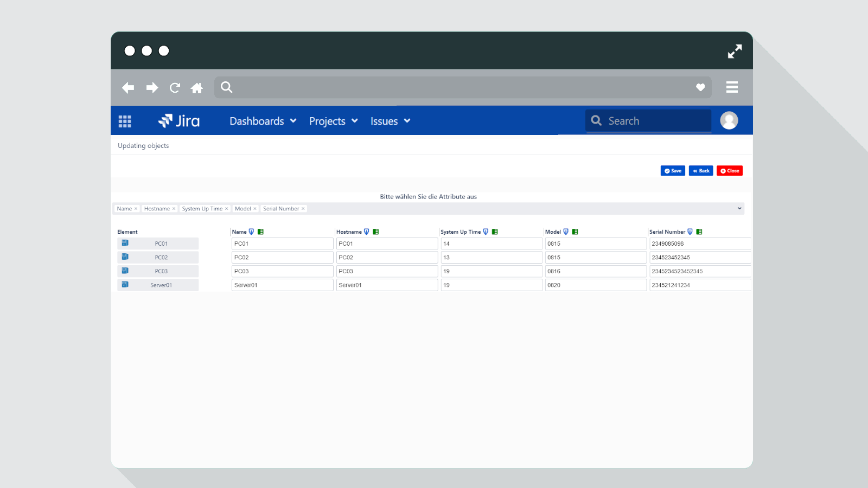Viewport: 868px width, 488px height.
Task: Click the browser forward arrow
Action: [152, 88]
